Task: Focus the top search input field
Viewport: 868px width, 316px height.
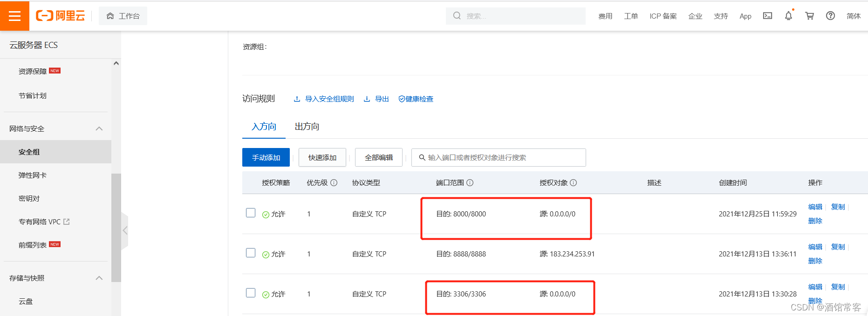Action: [516, 16]
